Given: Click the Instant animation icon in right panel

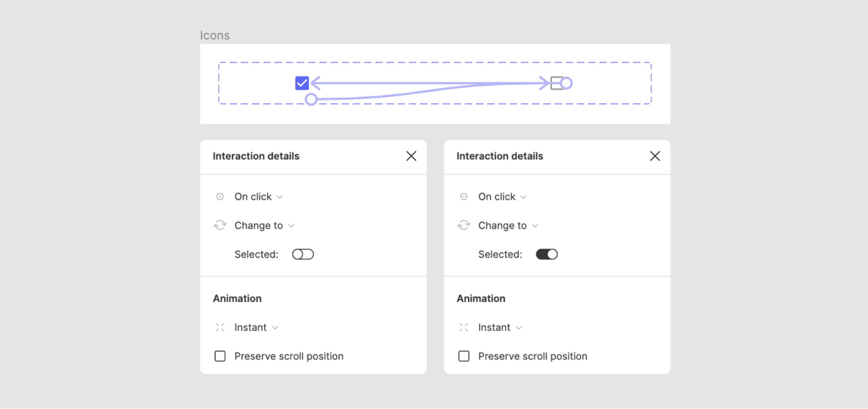Looking at the screenshot, I should (x=464, y=327).
